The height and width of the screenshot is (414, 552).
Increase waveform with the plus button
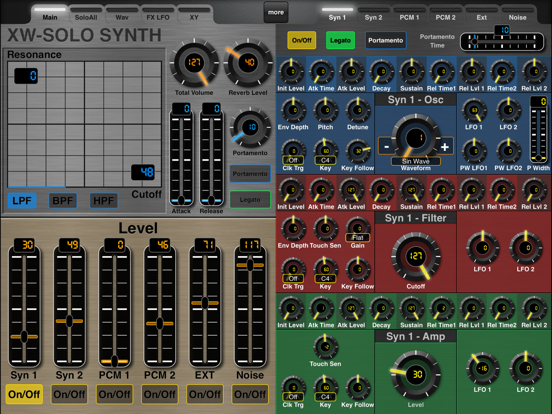[445, 146]
